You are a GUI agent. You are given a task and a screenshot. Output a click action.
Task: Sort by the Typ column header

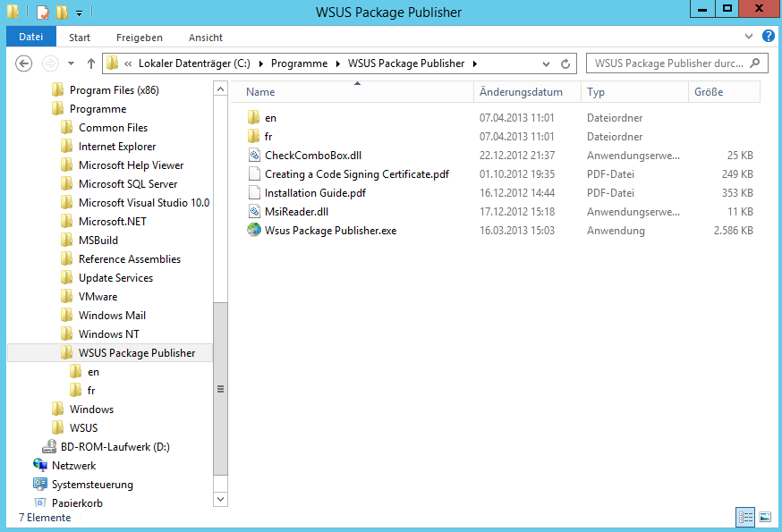pyautogui.click(x=635, y=92)
